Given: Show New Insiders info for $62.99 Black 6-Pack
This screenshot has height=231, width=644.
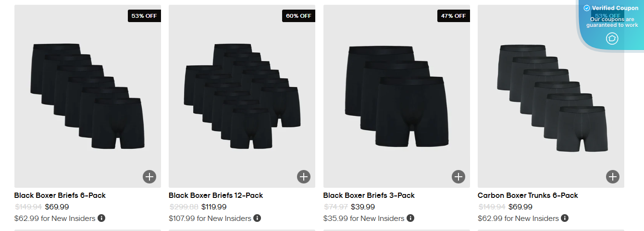Looking at the screenshot, I should pyautogui.click(x=101, y=218).
